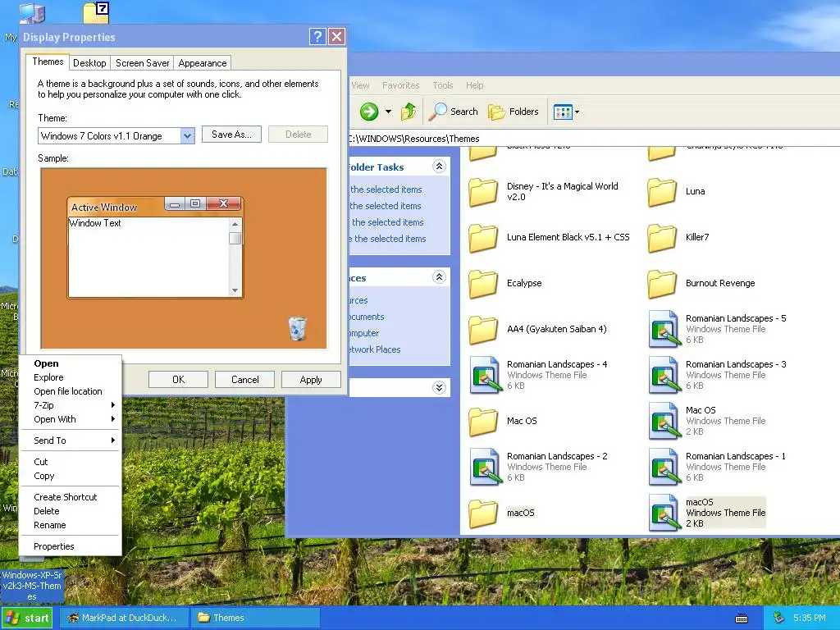This screenshot has height=630, width=840.
Task: Open the Theme combo box dropdown
Action: pos(187,136)
